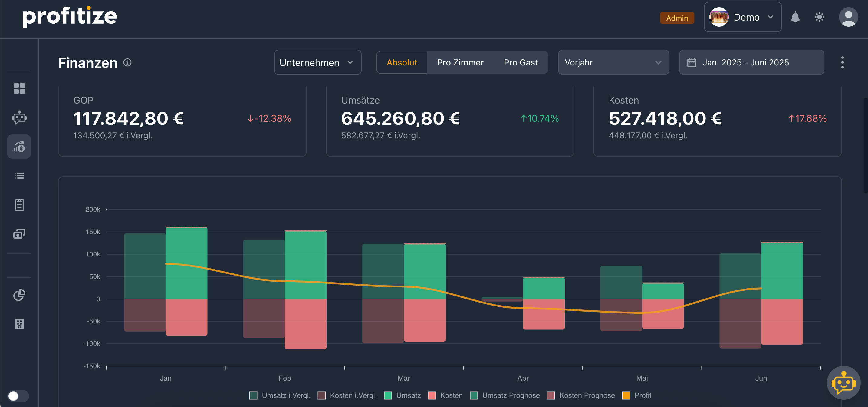Open the dashboard grid icon in sidebar
The width and height of the screenshot is (868, 407).
(19, 88)
